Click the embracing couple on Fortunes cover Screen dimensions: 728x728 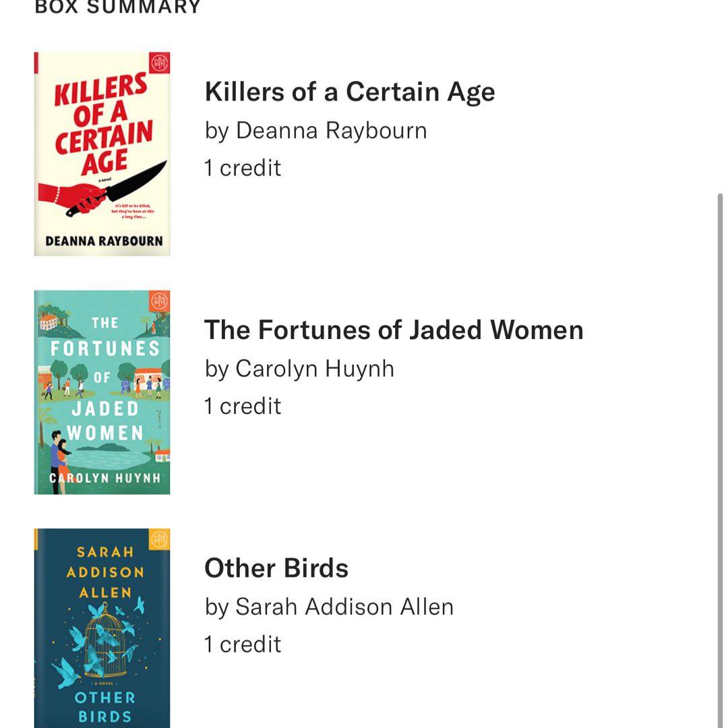coord(59,458)
